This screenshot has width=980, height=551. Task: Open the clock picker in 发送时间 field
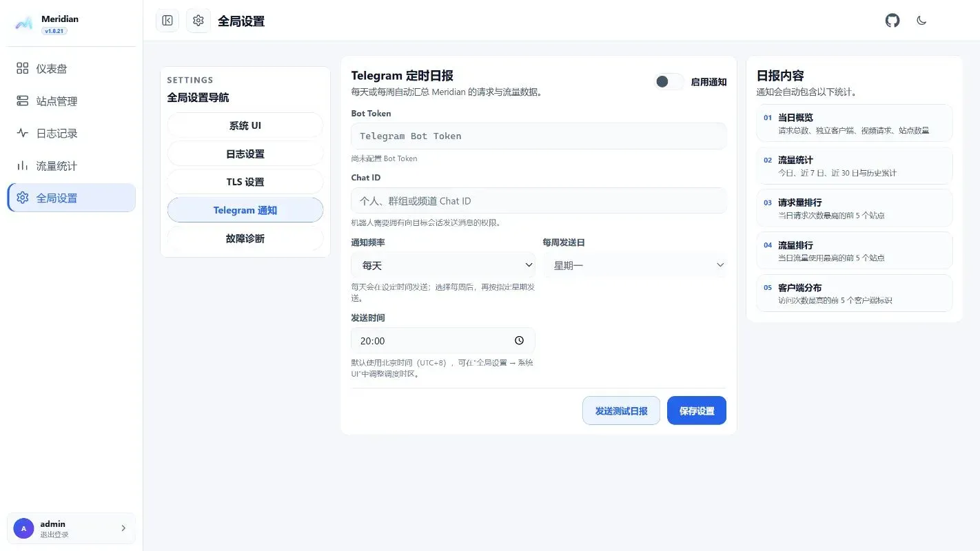519,340
